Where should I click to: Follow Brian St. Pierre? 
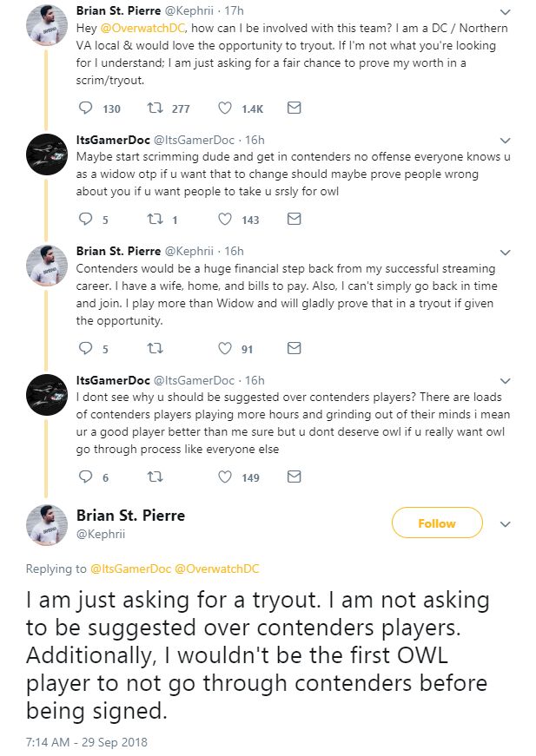click(x=436, y=523)
